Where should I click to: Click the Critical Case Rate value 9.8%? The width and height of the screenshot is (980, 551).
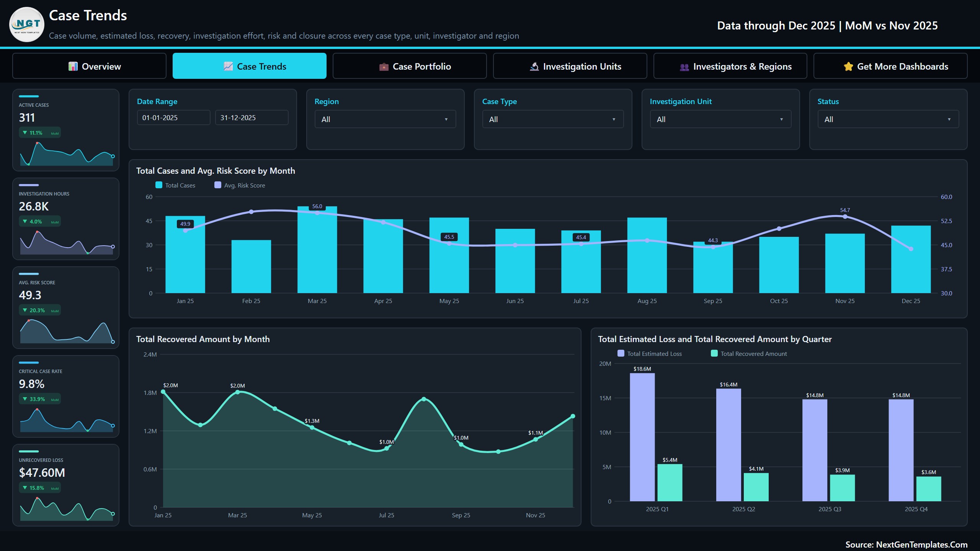click(32, 384)
